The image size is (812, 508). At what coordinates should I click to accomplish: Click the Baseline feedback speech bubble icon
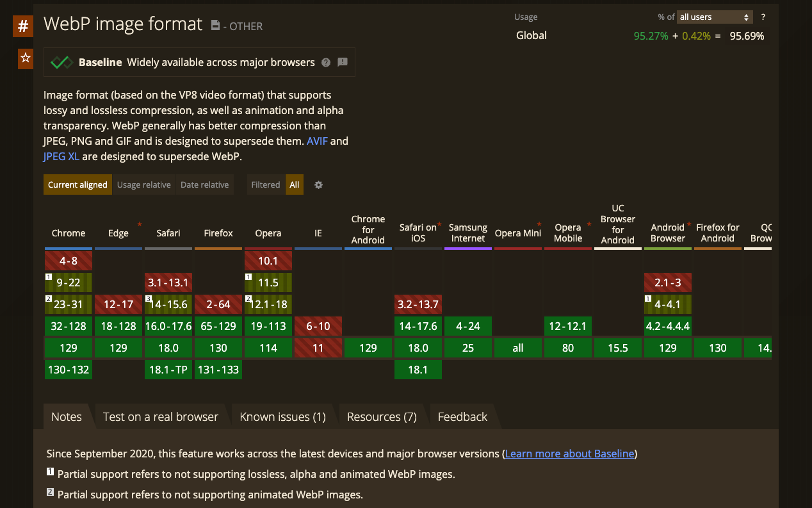[343, 62]
